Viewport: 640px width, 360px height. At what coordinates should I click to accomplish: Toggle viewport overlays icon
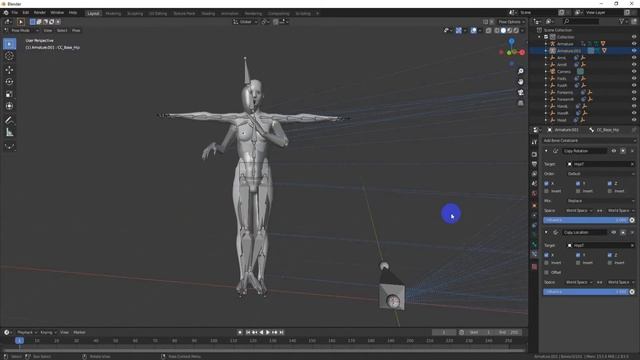point(473,30)
